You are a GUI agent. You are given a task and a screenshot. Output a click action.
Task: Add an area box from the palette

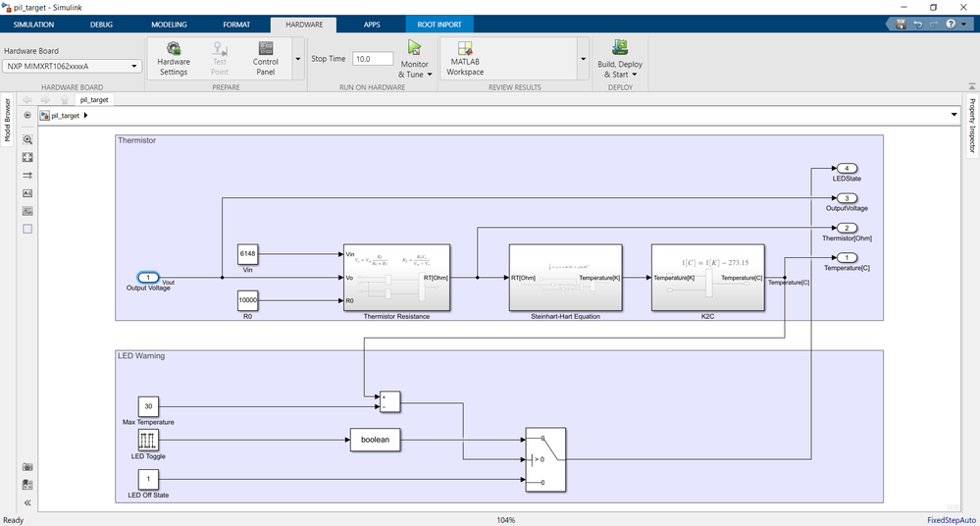27,229
